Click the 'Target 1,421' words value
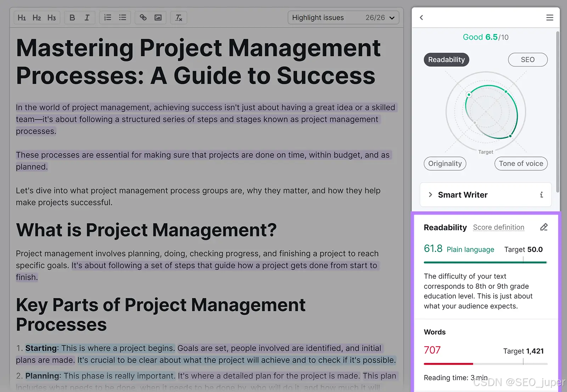 pos(523,351)
